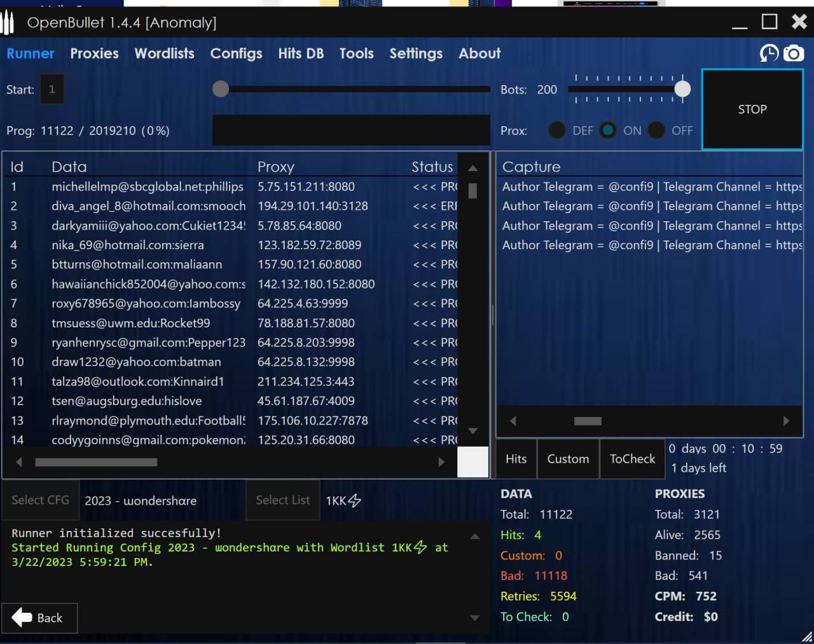814x644 pixels.
Task: Show the ToCheck results tab
Action: pyautogui.click(x=632, y=459)
